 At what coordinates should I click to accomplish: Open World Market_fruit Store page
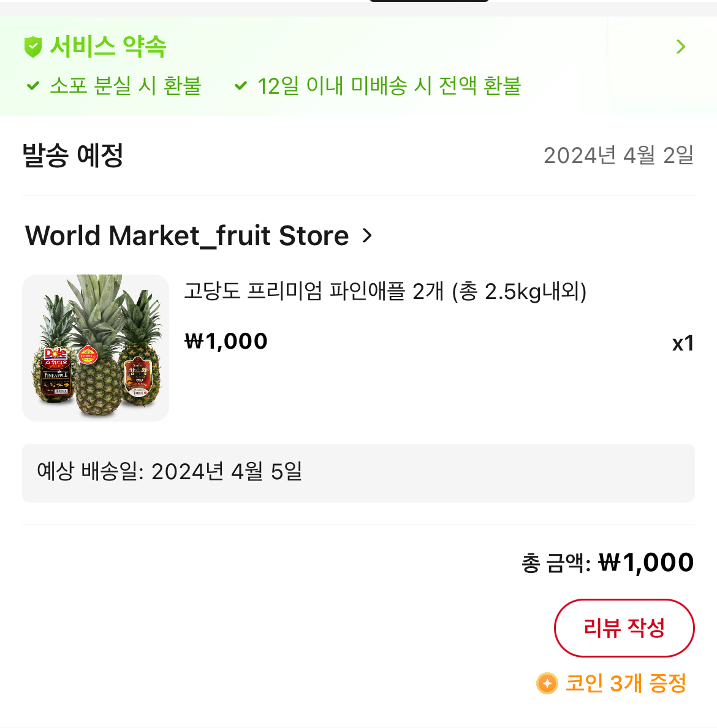187,236
